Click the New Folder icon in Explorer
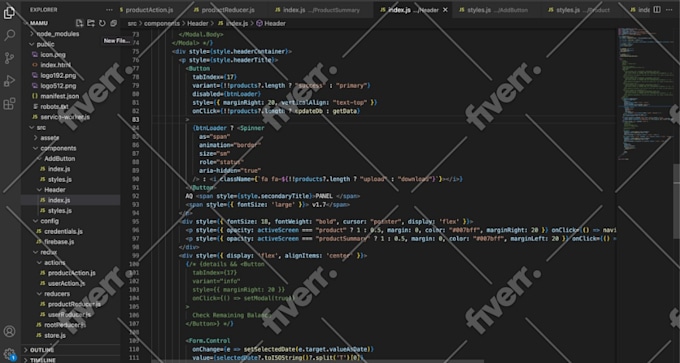 tap(91, 23)
